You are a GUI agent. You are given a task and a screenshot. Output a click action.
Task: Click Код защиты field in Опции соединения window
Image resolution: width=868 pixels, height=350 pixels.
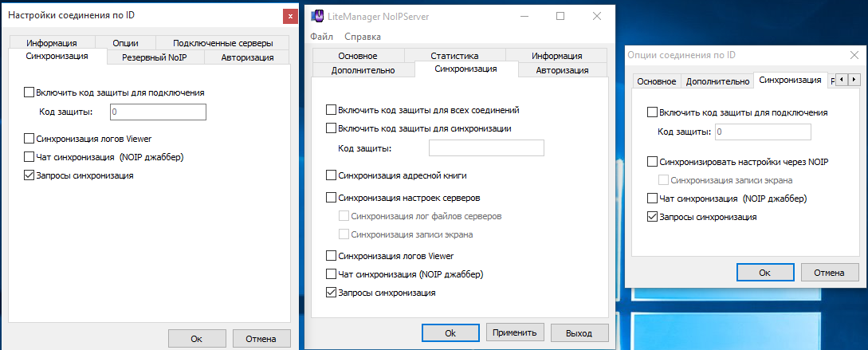(763, 132)
